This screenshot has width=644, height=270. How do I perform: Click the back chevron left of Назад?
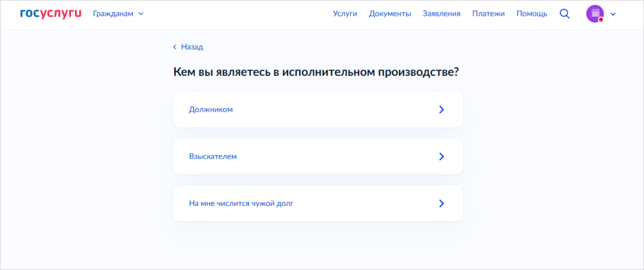point(175,46)
